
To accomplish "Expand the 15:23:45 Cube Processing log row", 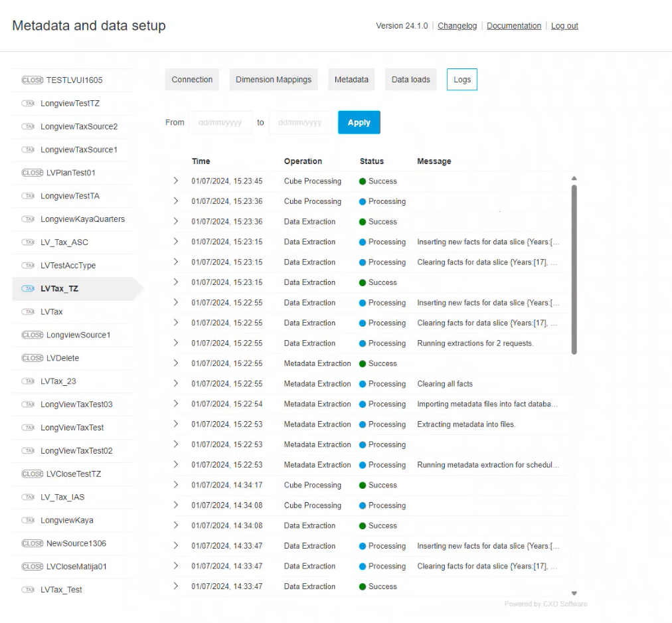I will tap(176, 181).
